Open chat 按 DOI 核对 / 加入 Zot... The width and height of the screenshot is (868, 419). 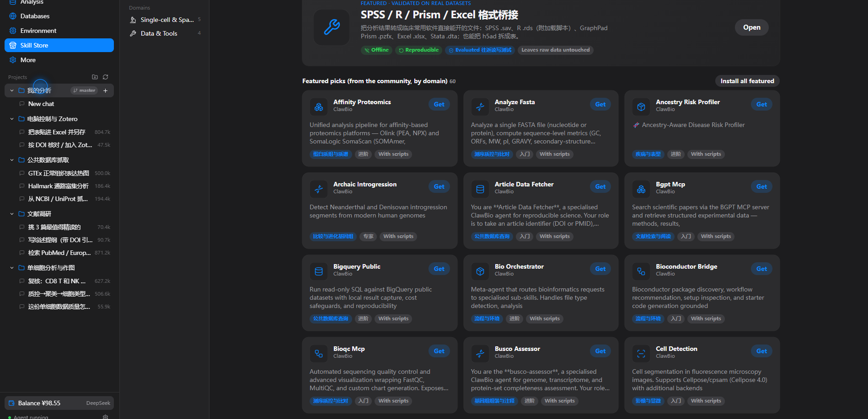pos(64,145)
